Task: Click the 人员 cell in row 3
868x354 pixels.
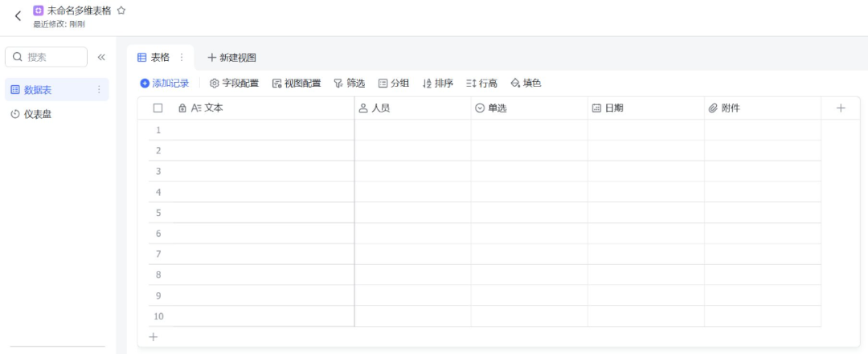Action: click(x=413, y=172)
